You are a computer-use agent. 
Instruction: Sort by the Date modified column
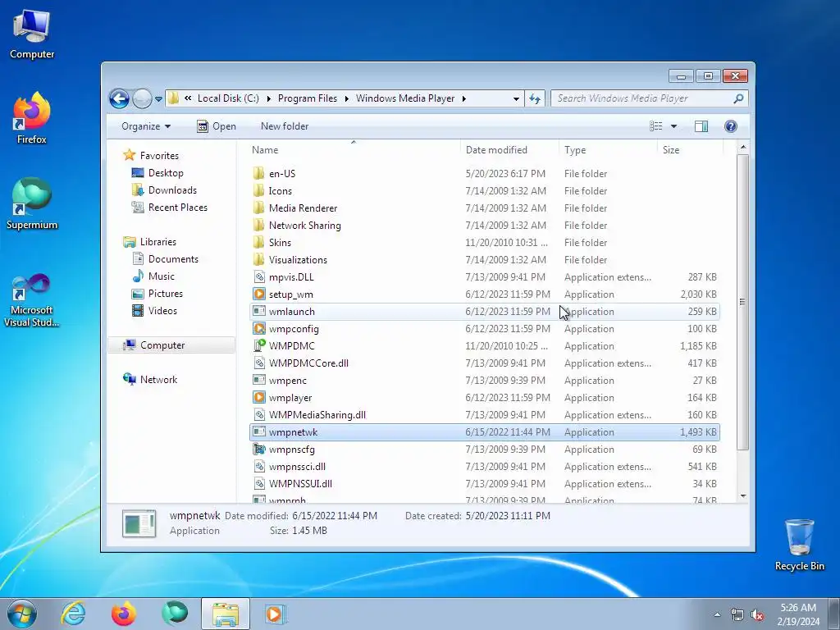click(x=509, y=150)
